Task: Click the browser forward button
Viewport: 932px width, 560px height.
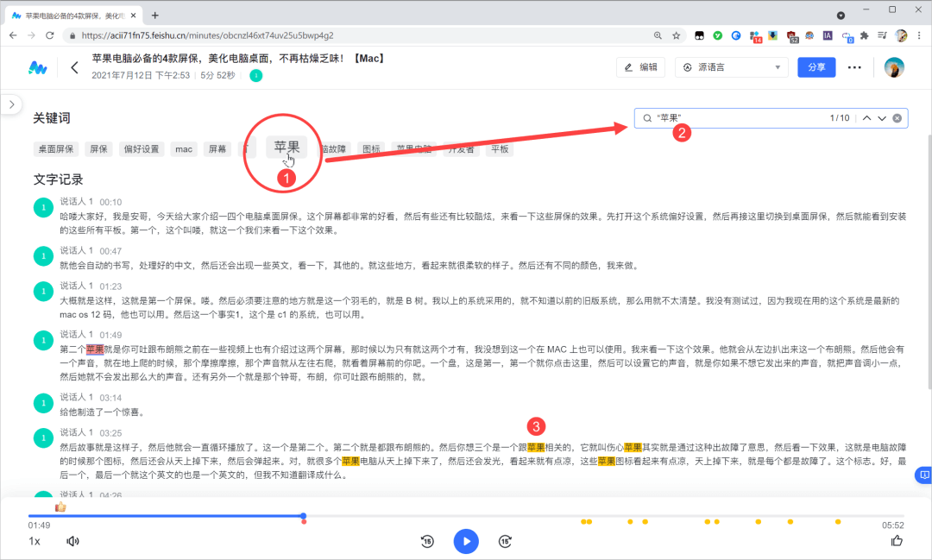Action: 32,35
